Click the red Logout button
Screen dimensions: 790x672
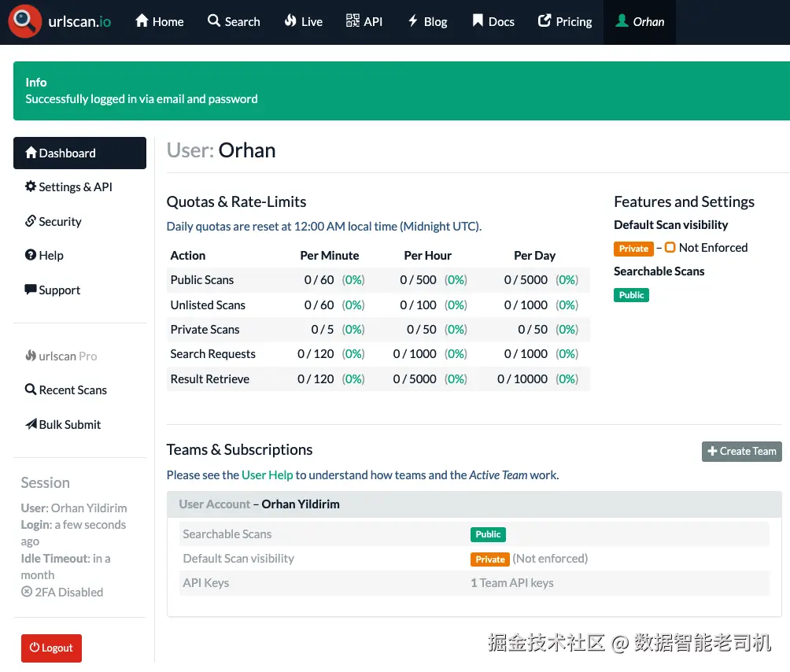tap(51, 648)
